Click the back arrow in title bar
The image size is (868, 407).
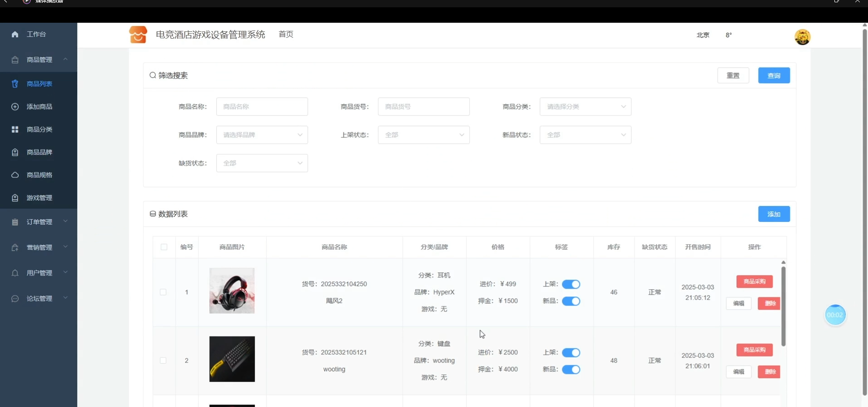click(5, 1)
